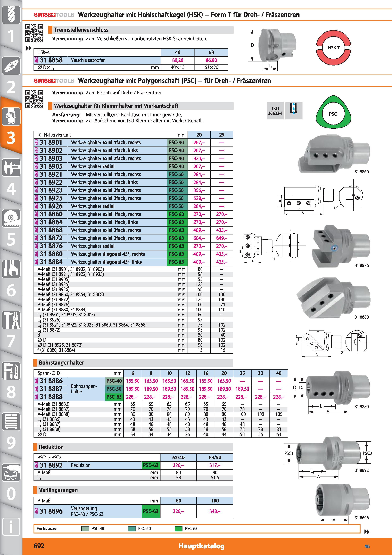Click the SWISS TOOLS logo beside HSK title
Image resolution: width=392 pixels, height=555 pixels.
[x=54, y=15]
